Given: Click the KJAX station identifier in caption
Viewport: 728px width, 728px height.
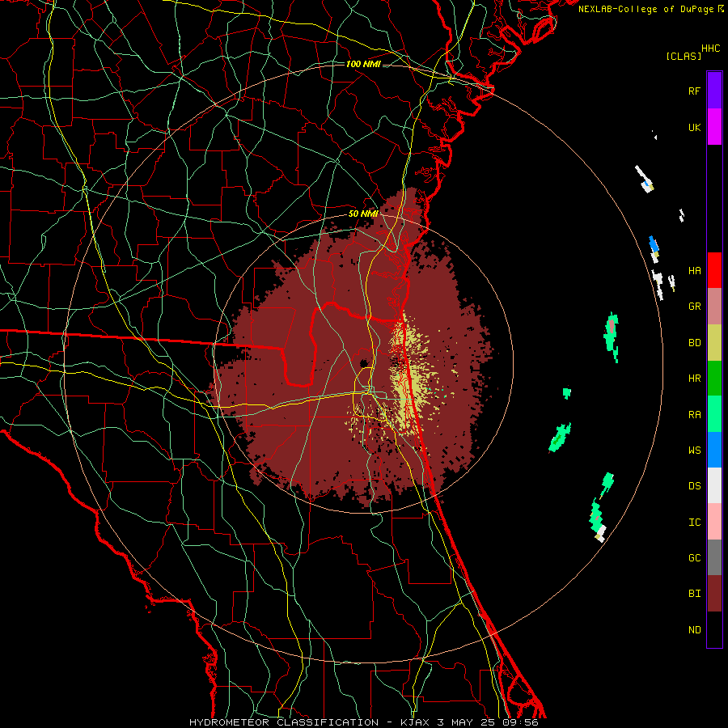Looking at the screenshot, I should tap(416, 722).
